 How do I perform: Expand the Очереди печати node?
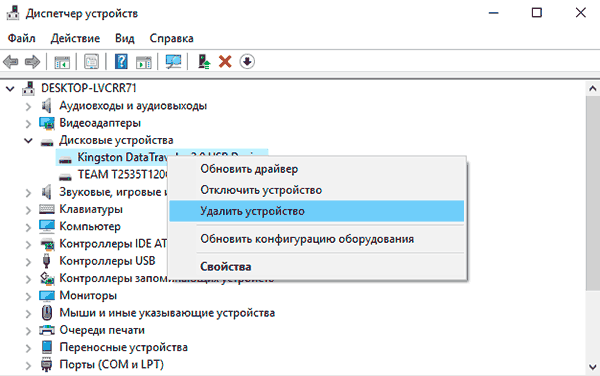pos(28,330)
